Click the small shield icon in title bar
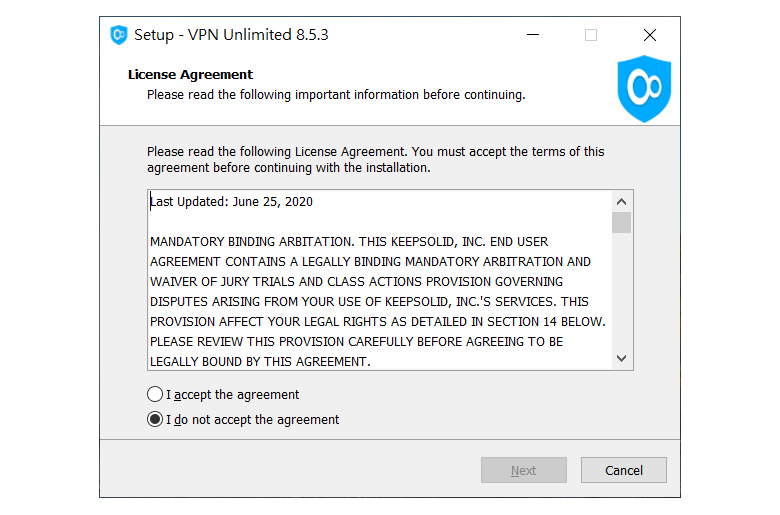 pyautogui.click(x=119, y=35)
